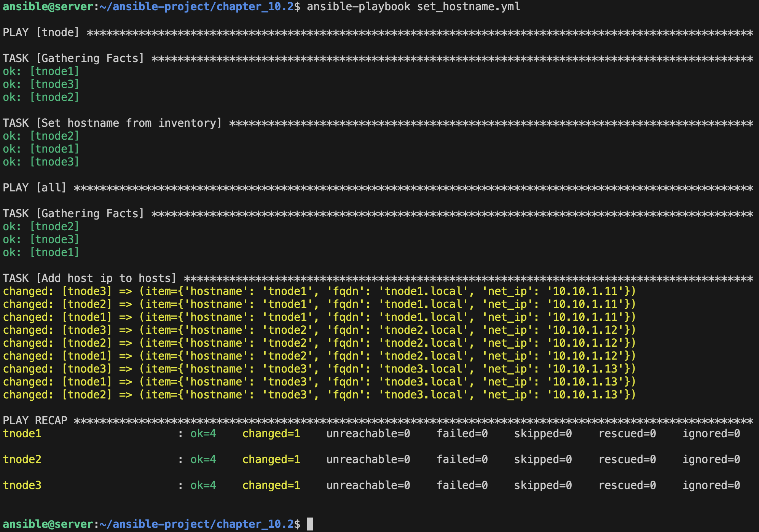Click tnode2 host name in play recap
The height and width of the screenshot is (532, 759).
click(22, 459)
